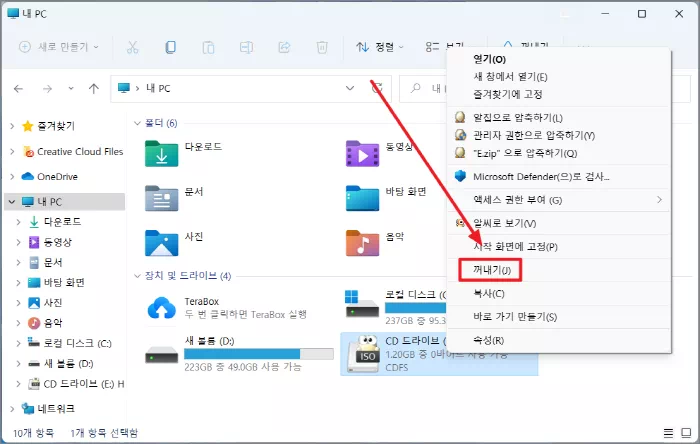
Task: Select 바탕 화면 in the sidebar tree
Action: coord(64,282)
